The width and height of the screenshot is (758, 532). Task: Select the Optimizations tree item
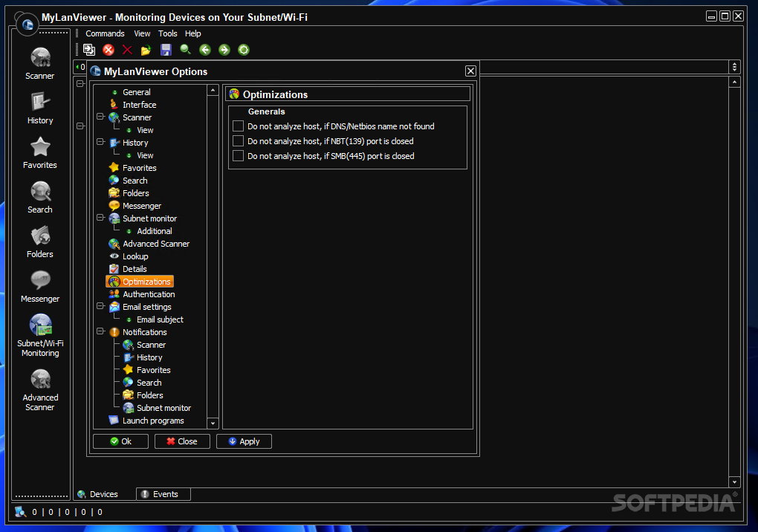(x=140, y=281)
